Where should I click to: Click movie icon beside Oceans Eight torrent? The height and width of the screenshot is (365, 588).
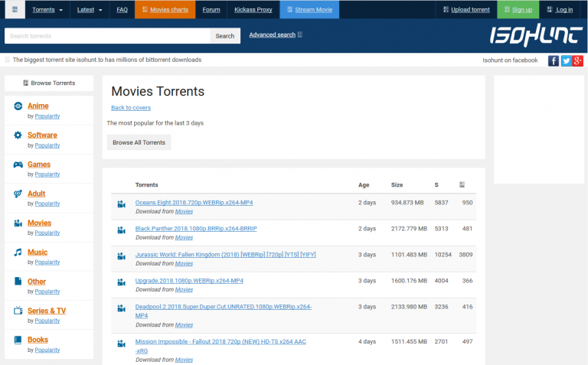click(x=121, y=204)
